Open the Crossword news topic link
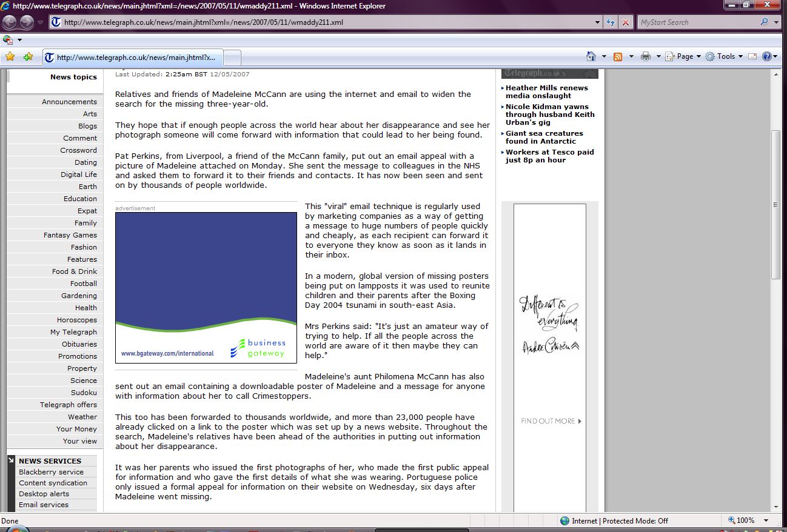The height and width of the screenshot is (532, 787). 78,150
